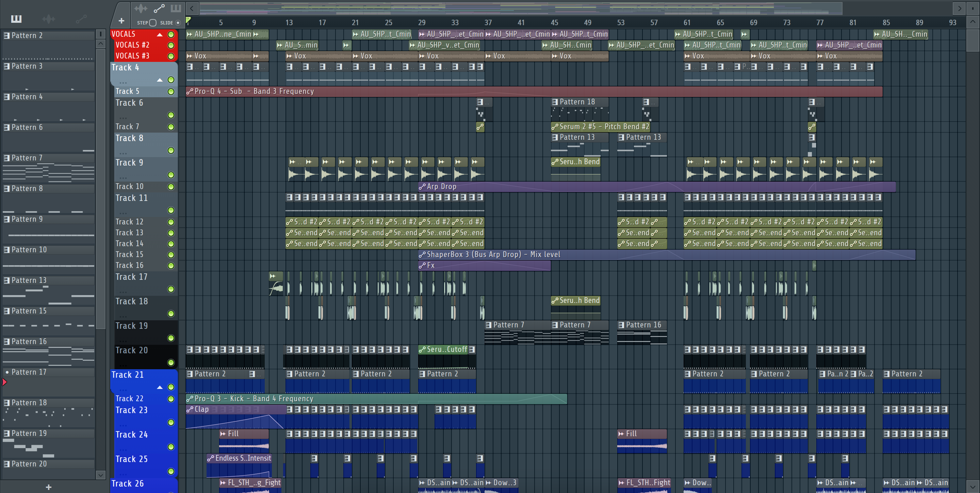
Task: Collapse the VOCALS track group
Action: pos(160,35)
